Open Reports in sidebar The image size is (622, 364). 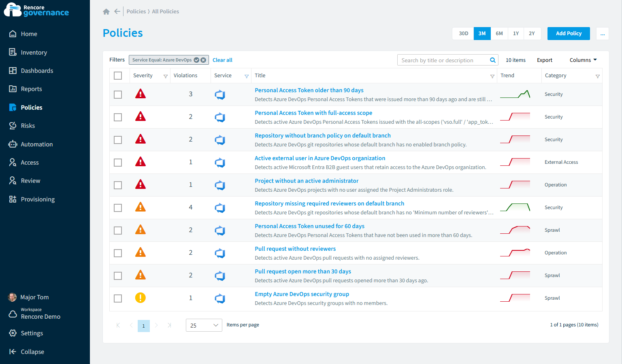[x=26, y=89]
